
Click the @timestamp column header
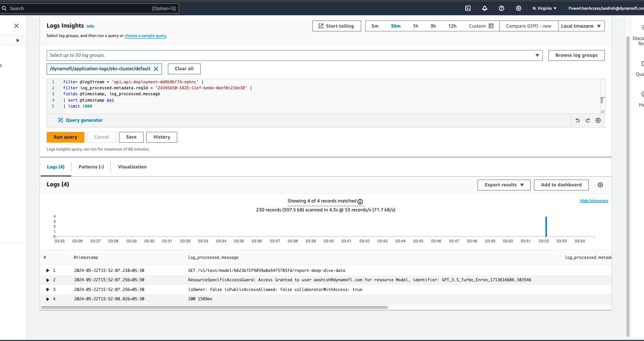pyautogui.click(x=86, y=257)
